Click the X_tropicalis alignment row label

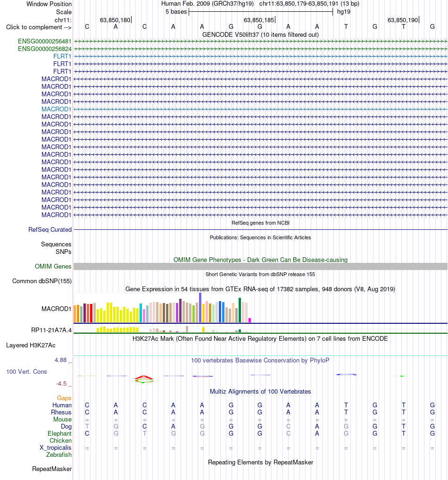56,447
